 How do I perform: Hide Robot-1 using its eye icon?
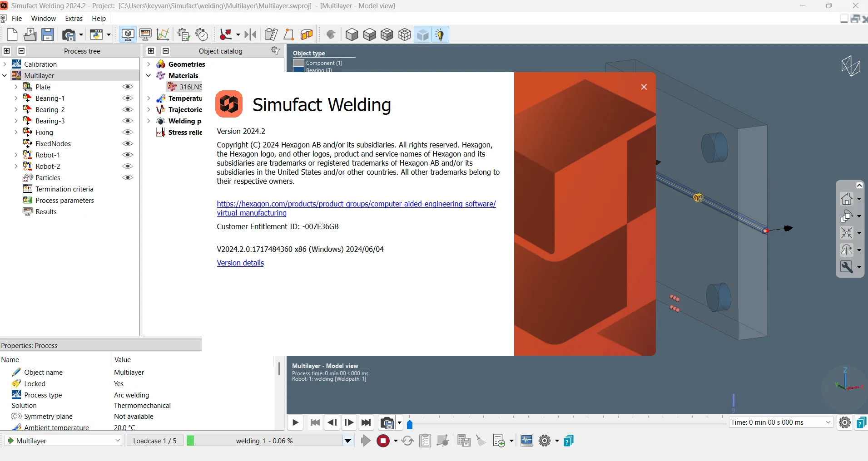pyautogui.click(x=128, y=155)
